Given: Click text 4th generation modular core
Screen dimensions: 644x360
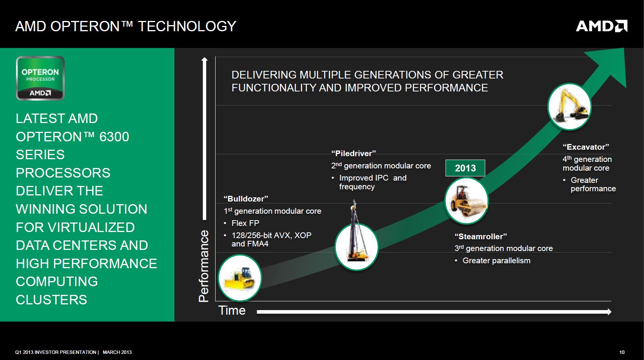Looking at the screenshot, I should pyautogui.click(x=587, y=163).
